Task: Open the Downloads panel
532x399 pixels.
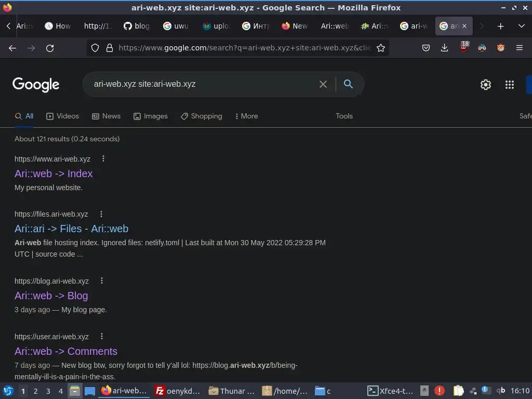Action: (x=445, y=48)
